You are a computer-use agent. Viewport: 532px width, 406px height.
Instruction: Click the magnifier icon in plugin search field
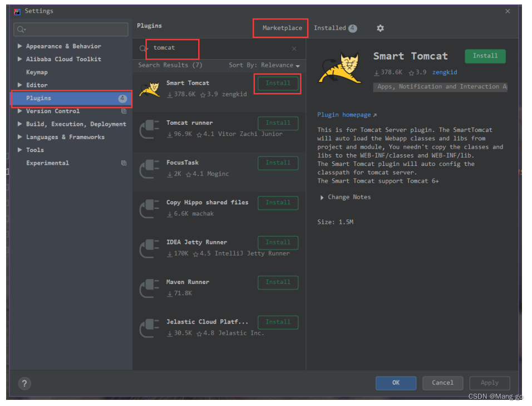coord(143,49)
